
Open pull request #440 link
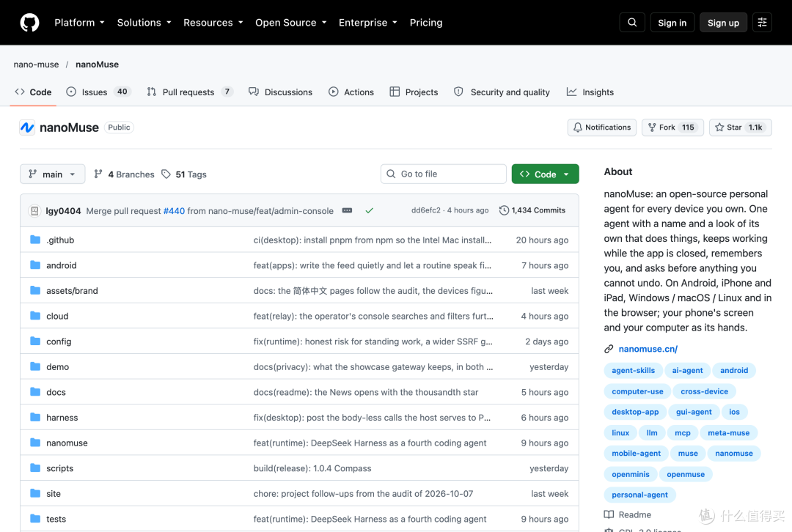click(x=174, y=211)
